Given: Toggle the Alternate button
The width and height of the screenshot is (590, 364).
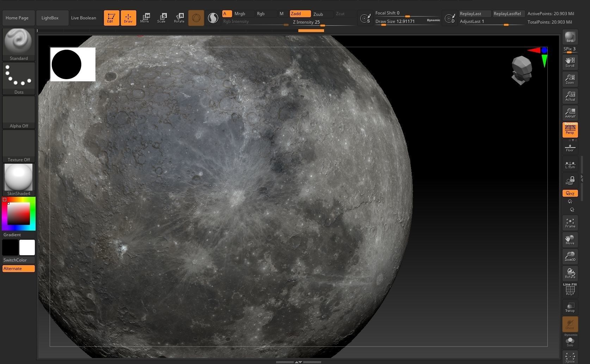Looking at the screenshot, I should tap(18, 269).
